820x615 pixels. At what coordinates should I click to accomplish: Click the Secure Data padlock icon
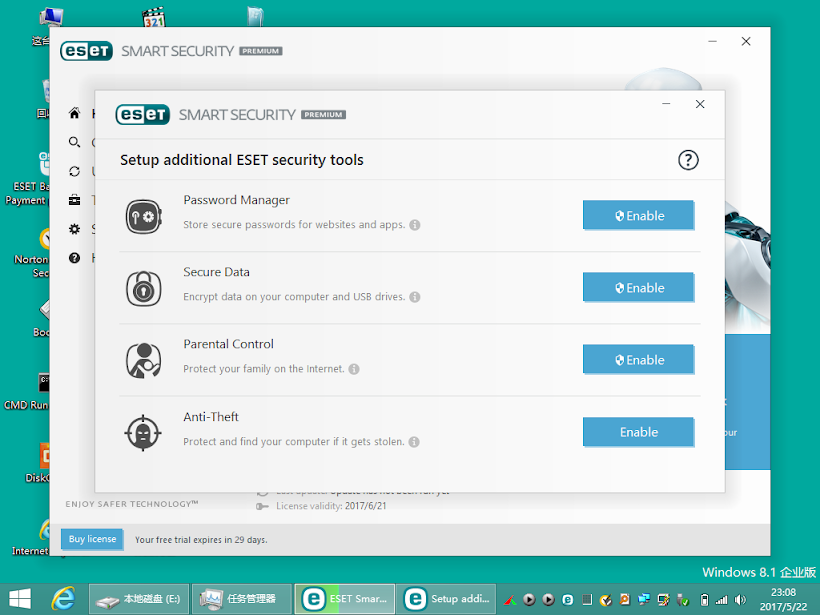pos(143,288)
